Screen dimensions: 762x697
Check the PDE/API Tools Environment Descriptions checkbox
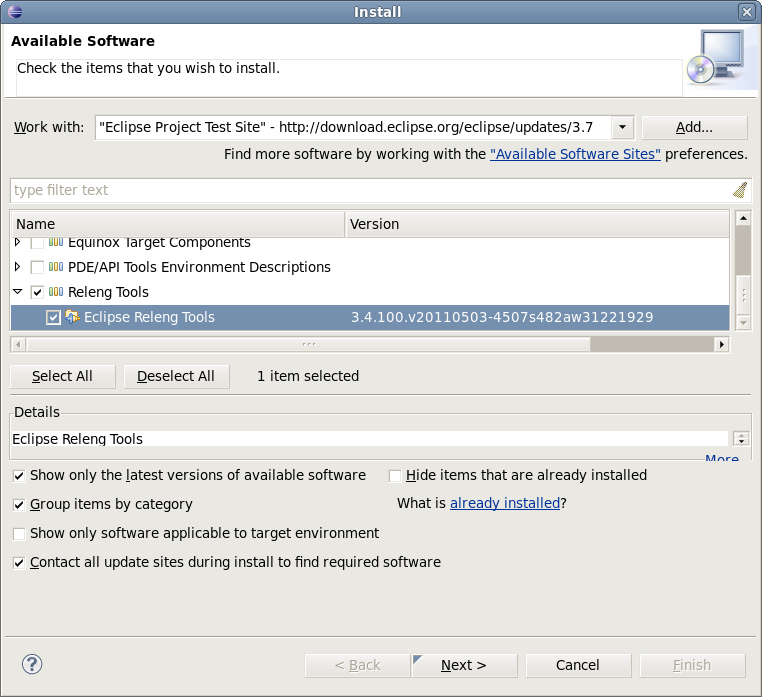coord(37,267)
